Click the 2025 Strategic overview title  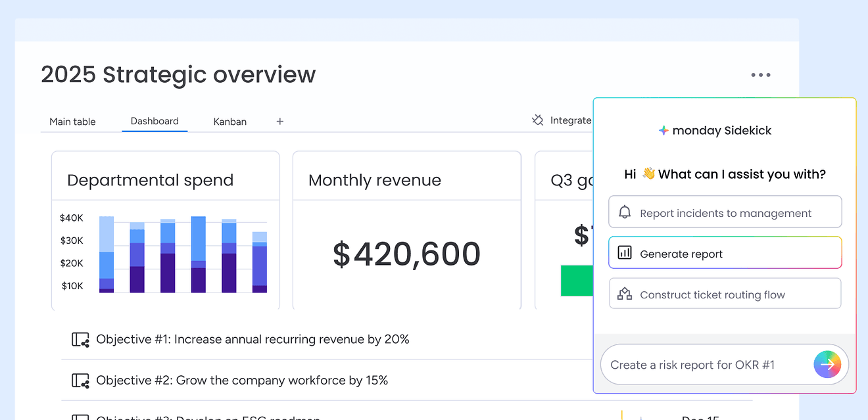(178, 74)
